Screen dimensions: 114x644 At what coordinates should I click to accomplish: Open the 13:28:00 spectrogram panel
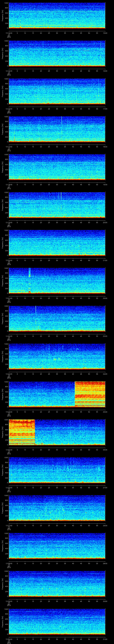tap(57, 546)
